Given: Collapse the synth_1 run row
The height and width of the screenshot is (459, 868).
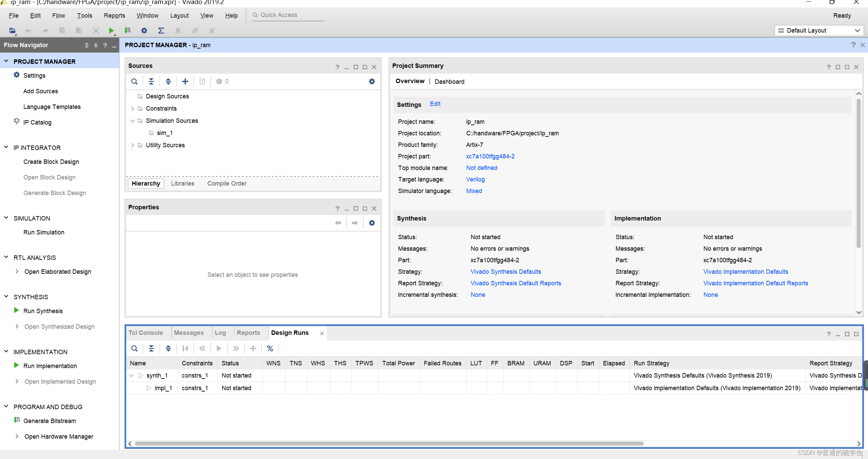Looking at the screenshot, I should pos(132,376).
